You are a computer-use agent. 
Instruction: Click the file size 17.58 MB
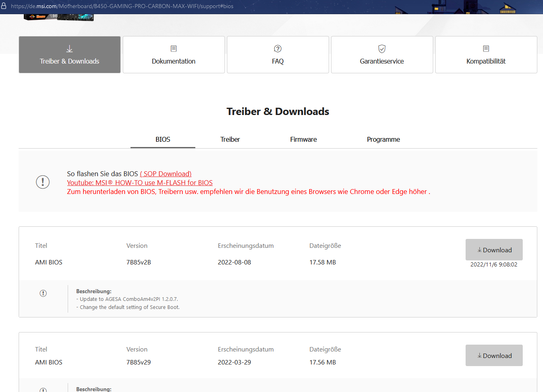(x=323, y=262)
